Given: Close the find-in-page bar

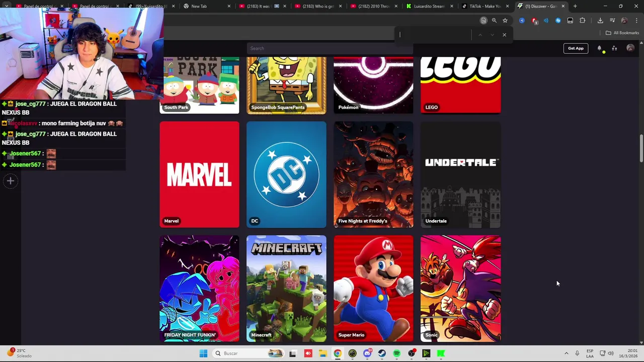Looking at the screenshot, I should pyautogui.click(x=504, y=35).
